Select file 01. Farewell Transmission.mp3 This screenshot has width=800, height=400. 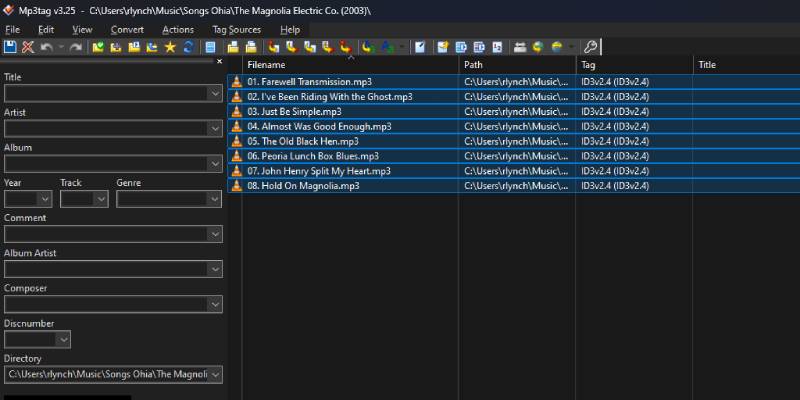tap(310, 82)
